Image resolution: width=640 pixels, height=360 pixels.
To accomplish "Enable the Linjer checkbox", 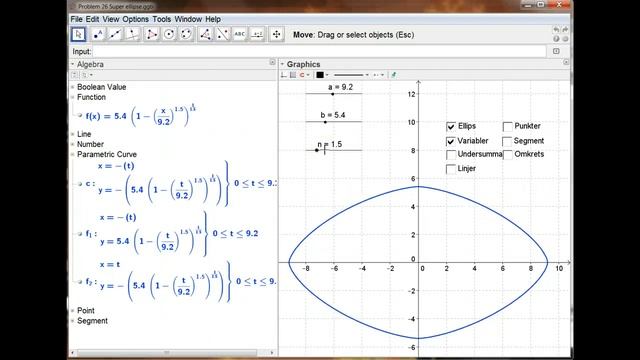I will point(451,169).
